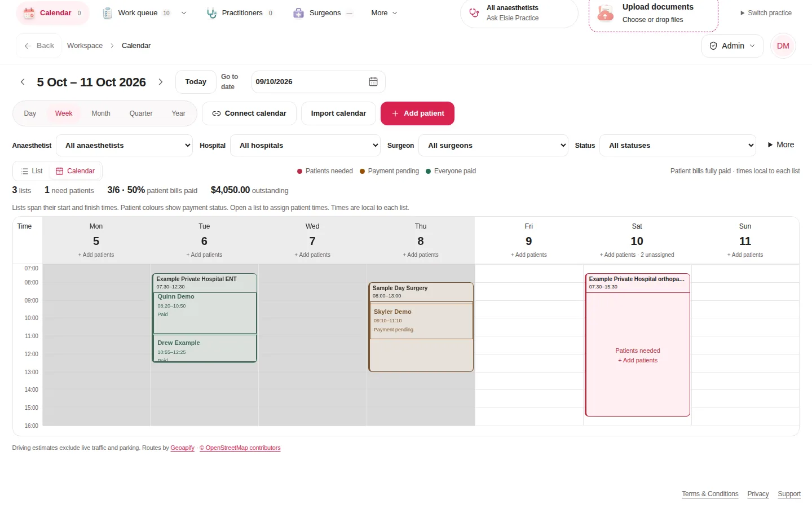Image resolution: width=812 pixels, height=508 pixels.
Task: Click Add patients under Tue 6
Action: click(204, 255)
